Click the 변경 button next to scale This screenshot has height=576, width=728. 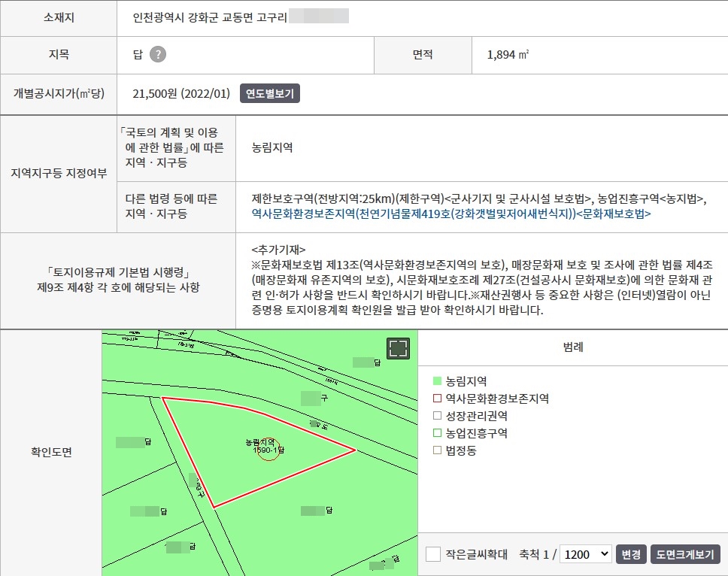coord(630,554)
